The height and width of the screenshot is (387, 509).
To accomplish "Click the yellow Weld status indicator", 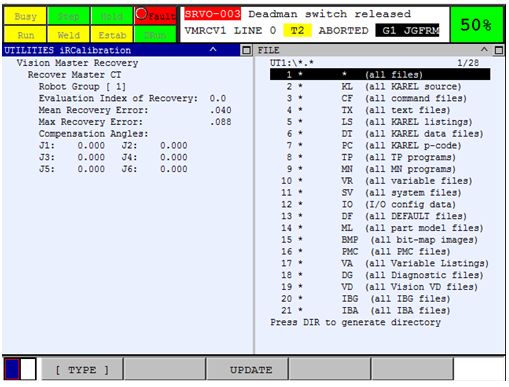I will pos(69,35).
